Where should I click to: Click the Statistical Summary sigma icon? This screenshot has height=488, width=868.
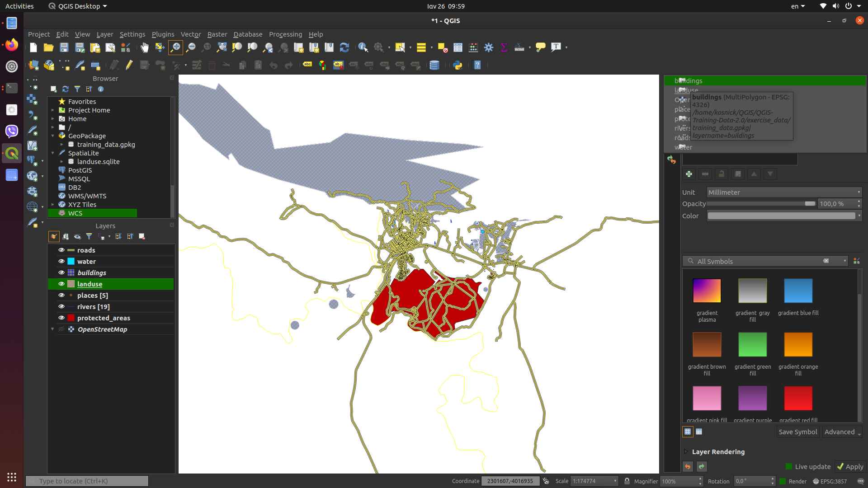tap(504, 47)
